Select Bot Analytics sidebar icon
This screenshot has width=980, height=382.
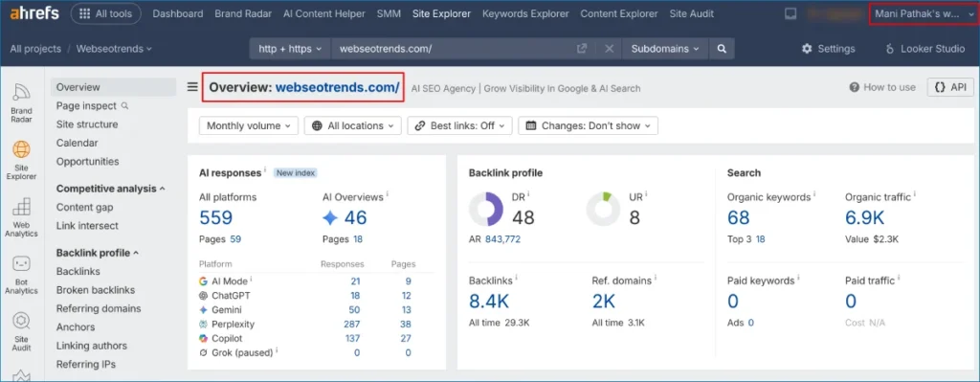click(x=21, y=275)
